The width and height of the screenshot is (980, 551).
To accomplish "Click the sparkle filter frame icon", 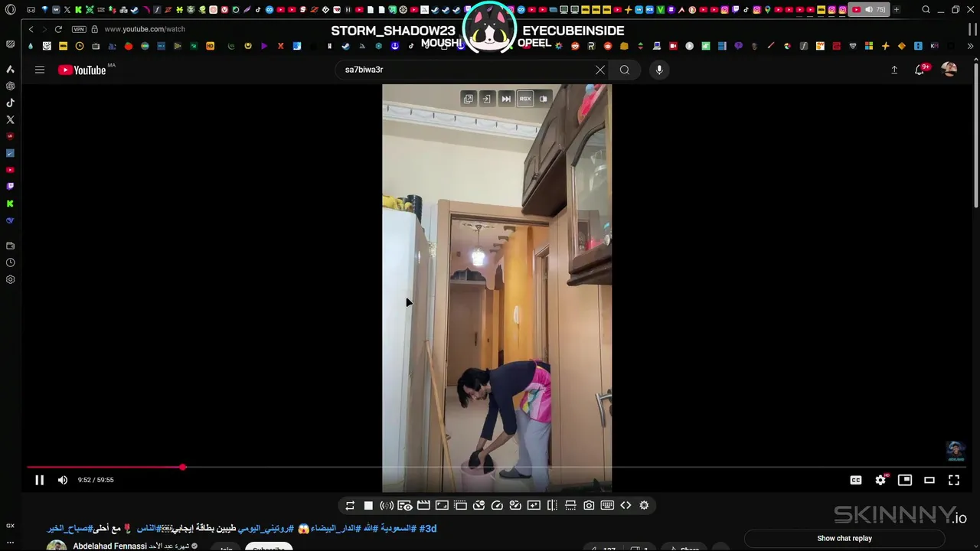I will click(x=534, y=505).
